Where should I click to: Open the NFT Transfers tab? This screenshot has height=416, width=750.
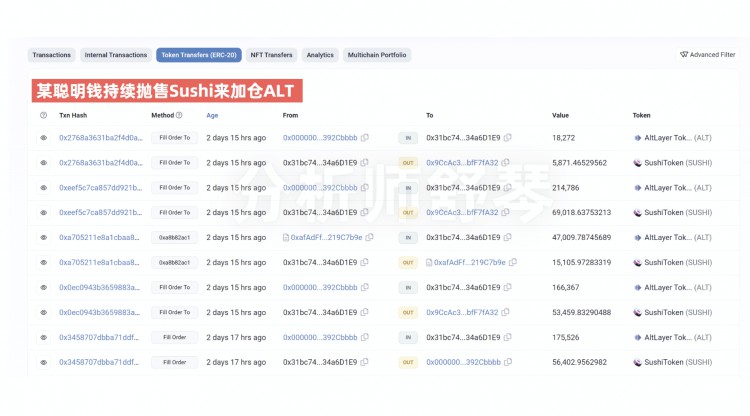(271, 55)
